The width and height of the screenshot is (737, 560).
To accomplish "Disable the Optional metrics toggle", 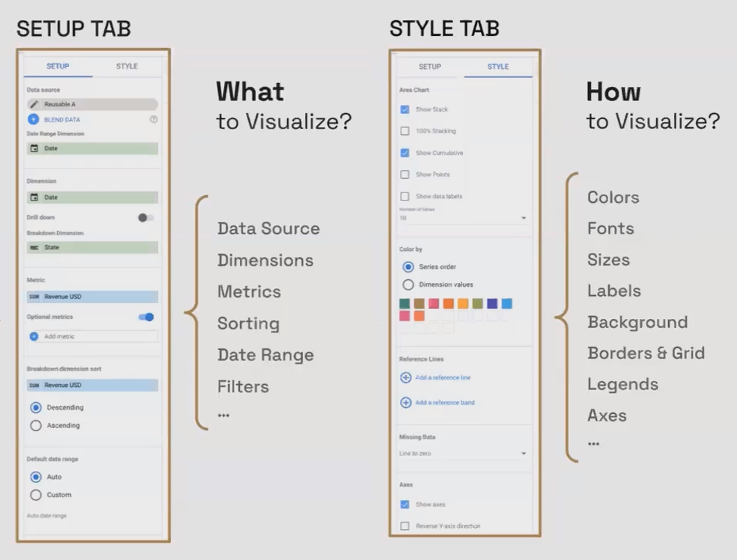I will pos(146,317).
